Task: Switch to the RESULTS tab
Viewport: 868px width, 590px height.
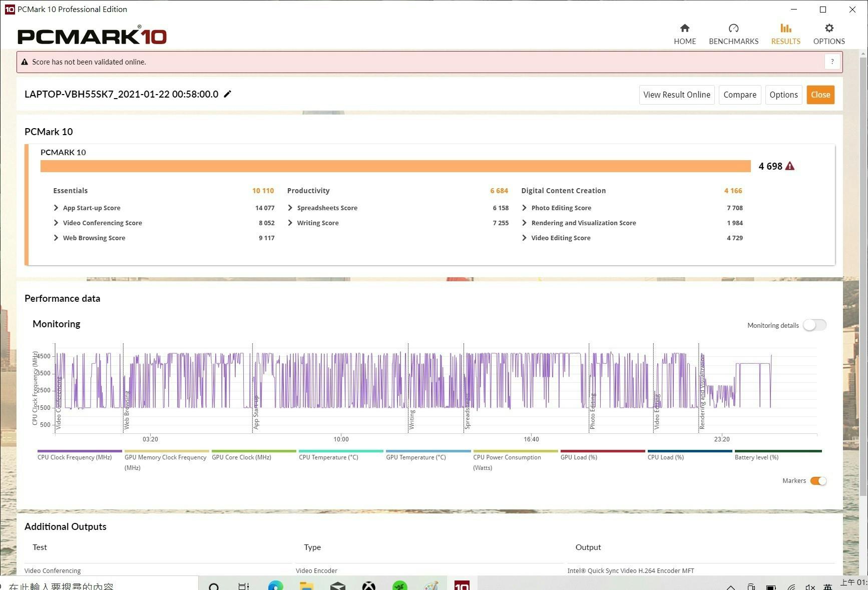Action: click(785, 34)
